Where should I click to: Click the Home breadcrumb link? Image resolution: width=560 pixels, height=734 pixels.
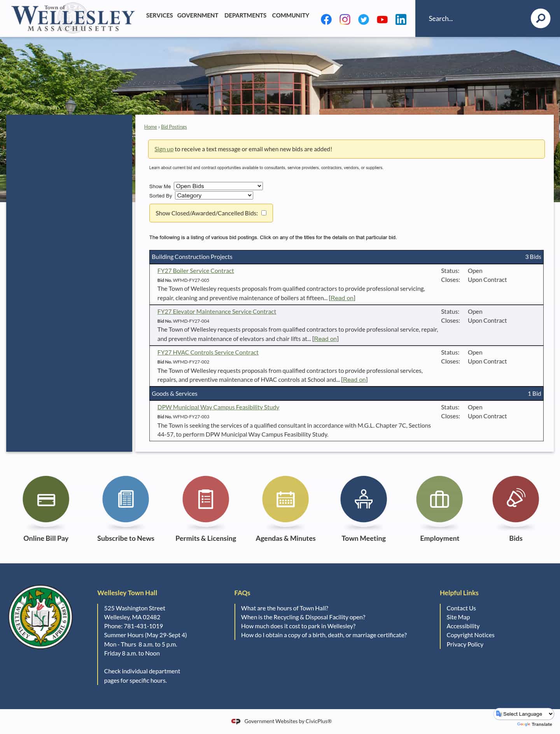point(150,127)
